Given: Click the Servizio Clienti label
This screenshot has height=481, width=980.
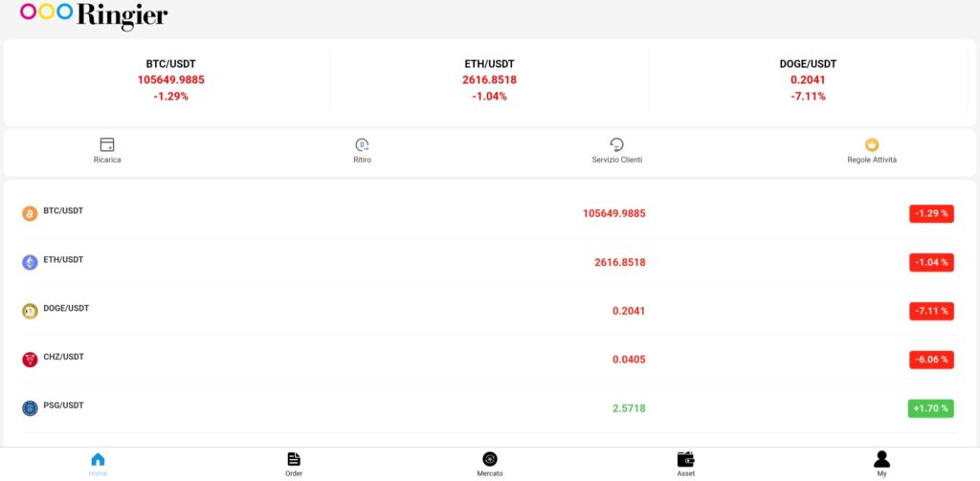Looking at the screenshot, I should [x=617, y=160].
